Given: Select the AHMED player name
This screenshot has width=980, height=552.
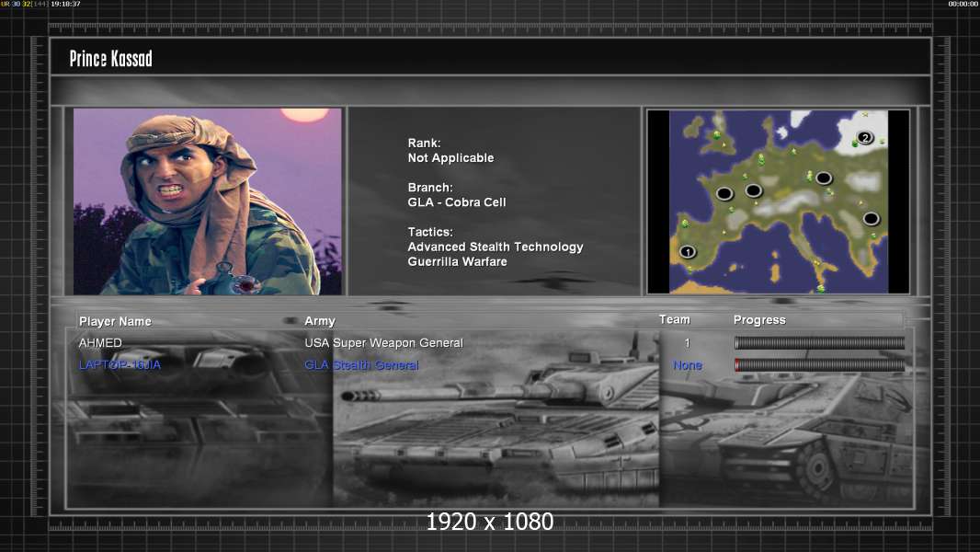Looking at the screenshot, I should [x=100, y=342].
